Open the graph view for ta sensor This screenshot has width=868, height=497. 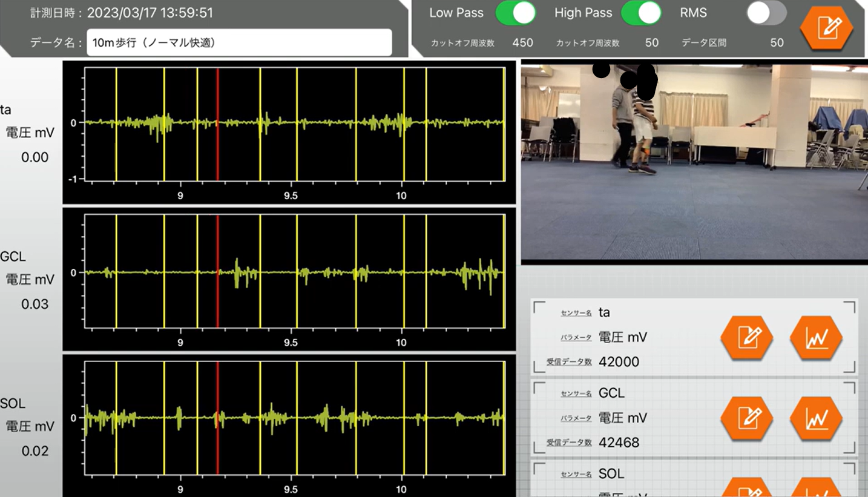pos(816,338)
